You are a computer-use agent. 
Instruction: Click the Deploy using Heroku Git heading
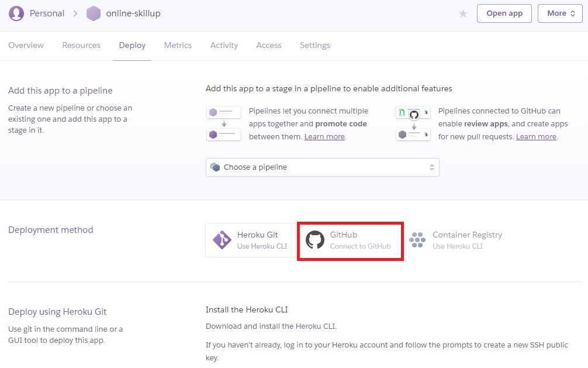click(x=57, y=312)
